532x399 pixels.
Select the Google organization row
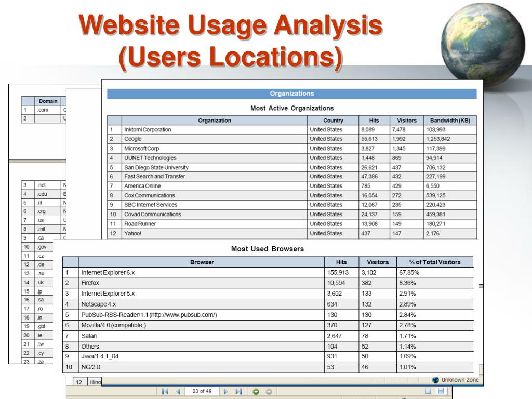(292, 139)
